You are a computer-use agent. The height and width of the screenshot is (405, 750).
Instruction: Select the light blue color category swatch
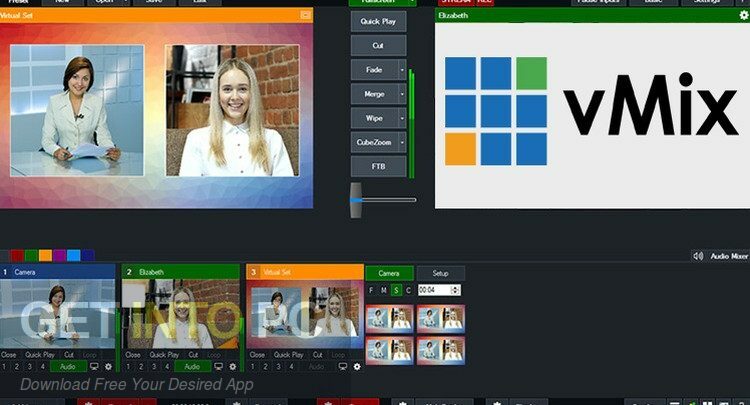tap(74, 255)
